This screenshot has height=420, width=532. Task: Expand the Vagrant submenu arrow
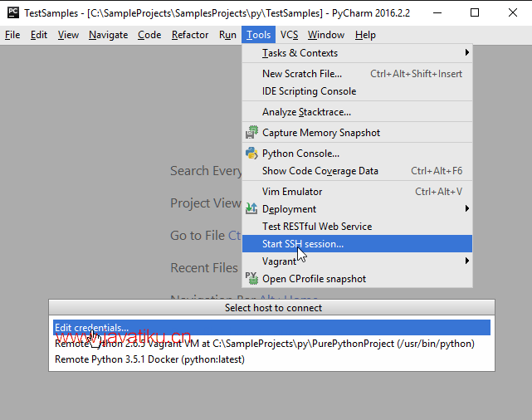[467, 261]
